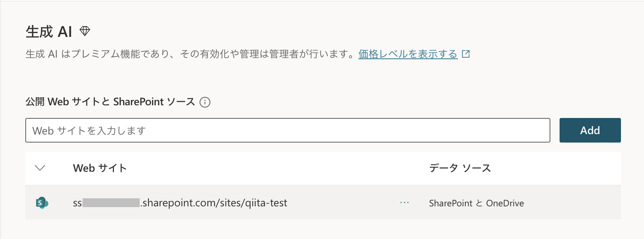Open the ellipsis menu for the SharePoint site row
This screenshot has height=239, width=644.
404,202
